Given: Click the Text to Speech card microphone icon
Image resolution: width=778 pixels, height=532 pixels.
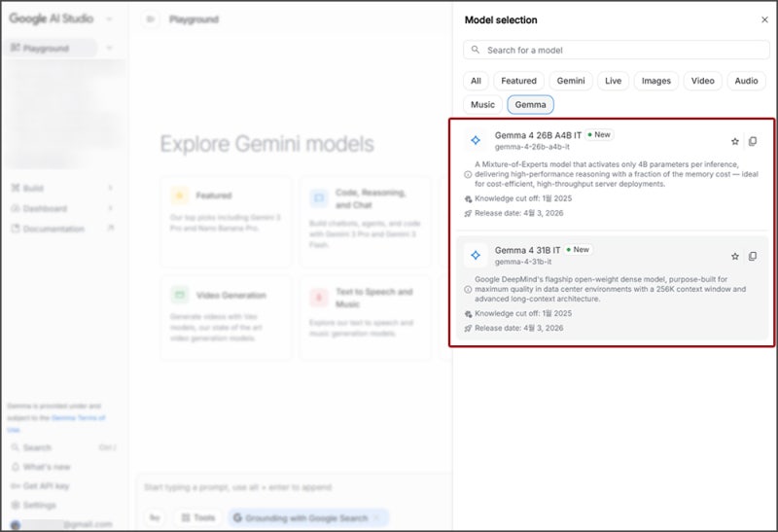Looking at the screenshot, I should click(x=319, y=298).
